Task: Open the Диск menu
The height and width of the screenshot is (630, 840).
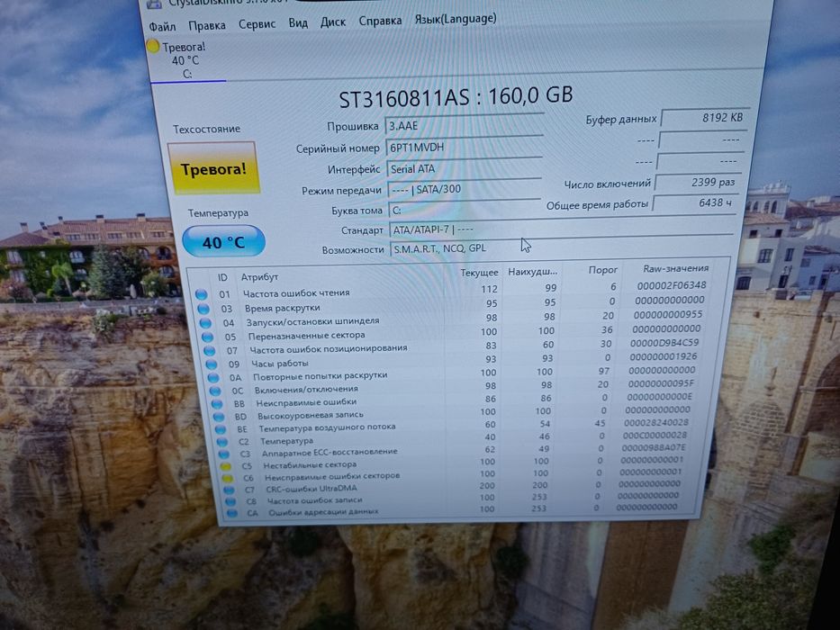Action: click(x=333, y=22)
